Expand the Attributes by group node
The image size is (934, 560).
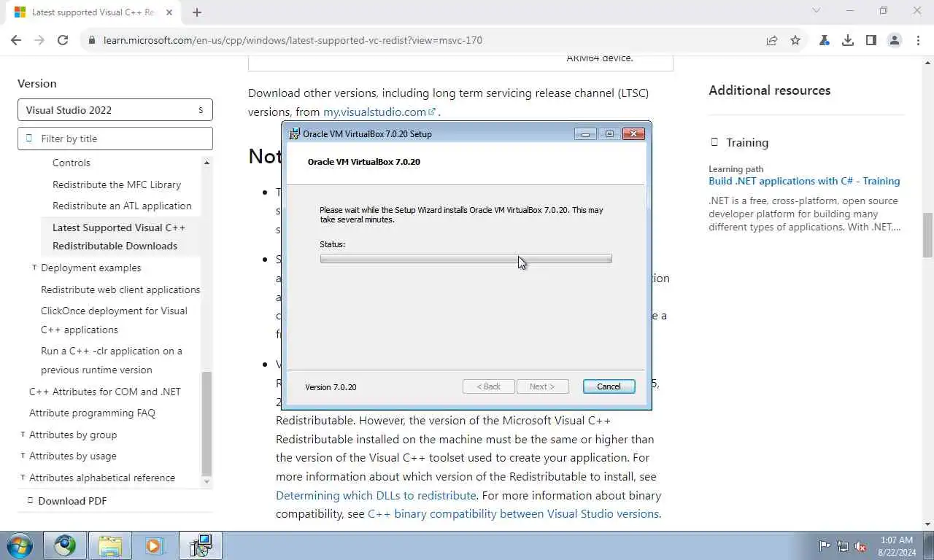23,435
